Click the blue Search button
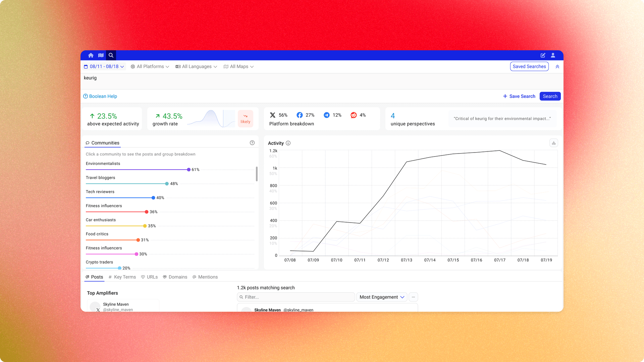Image resolution: width=644 pixels, height=362 pixels. 550,96
